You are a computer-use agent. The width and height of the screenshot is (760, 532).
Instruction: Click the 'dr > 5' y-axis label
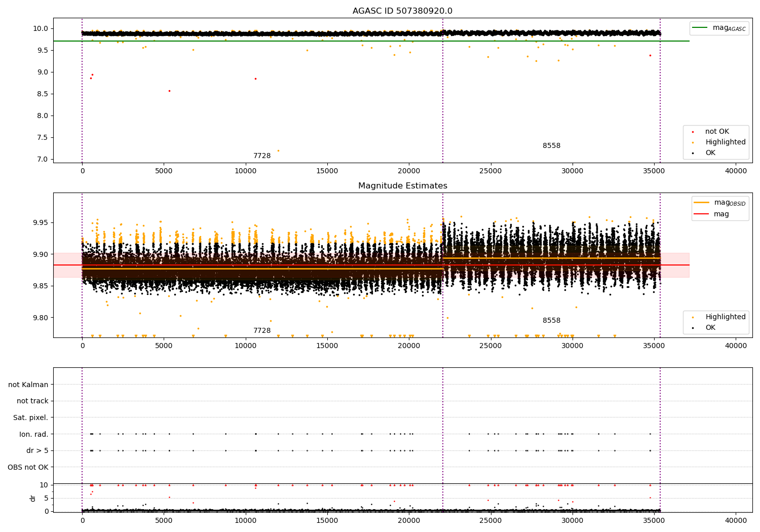[37, 450]
